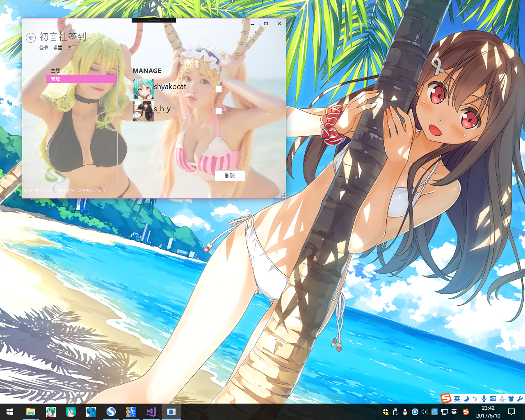Open the first Miku taskbar app
This screenshot has width=525, height=420.
click(x=51, y=412)
